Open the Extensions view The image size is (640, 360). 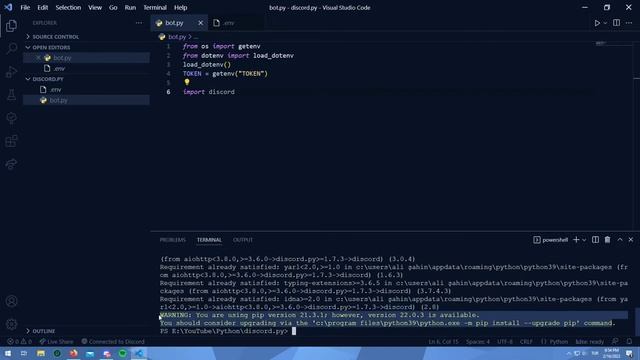pos(11,141)
